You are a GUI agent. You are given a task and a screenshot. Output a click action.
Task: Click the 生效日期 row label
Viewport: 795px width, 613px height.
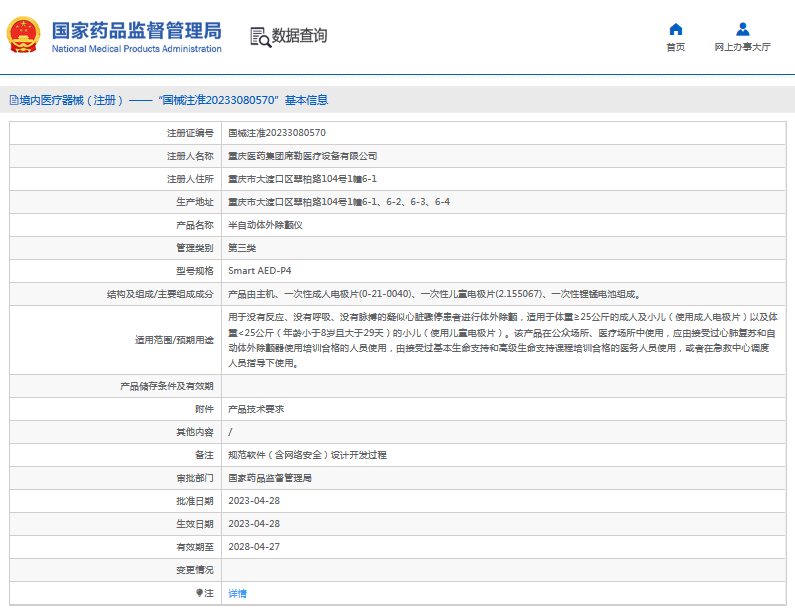point(195,524)
